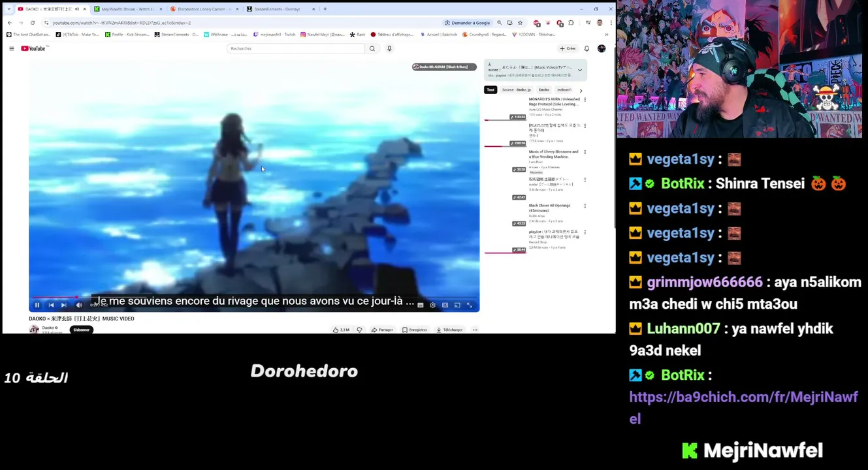Open the TikTok bookmark
Image resolution: width=868 pixels, height=470 pixels.
[76, 35]
